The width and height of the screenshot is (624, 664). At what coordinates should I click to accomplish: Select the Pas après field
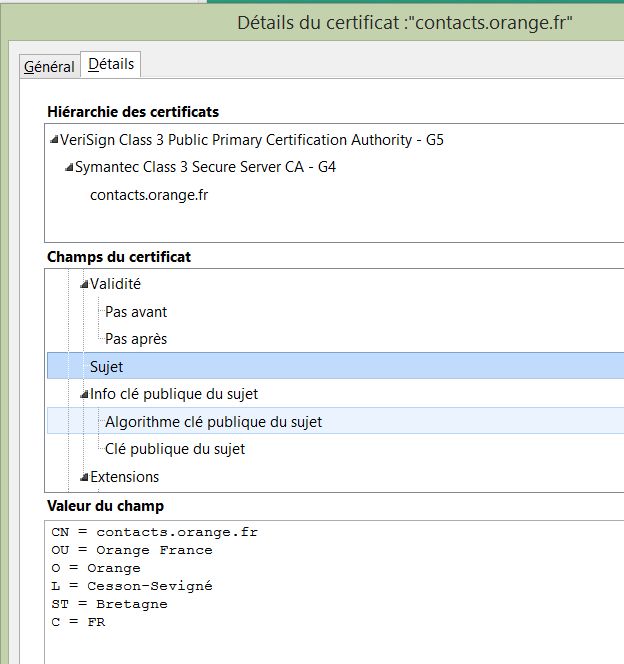136,339
